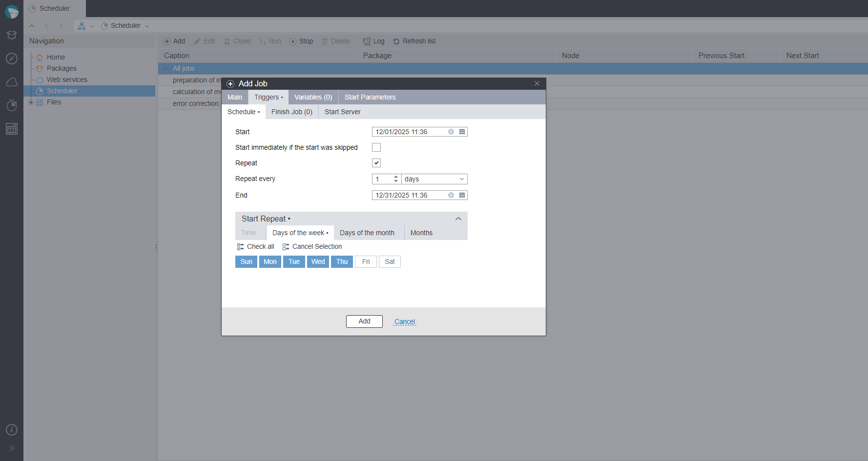The height and width of the screenshot is (461, 868).
Task: Open calendar picker for Start date
Action: coord(462,132)
